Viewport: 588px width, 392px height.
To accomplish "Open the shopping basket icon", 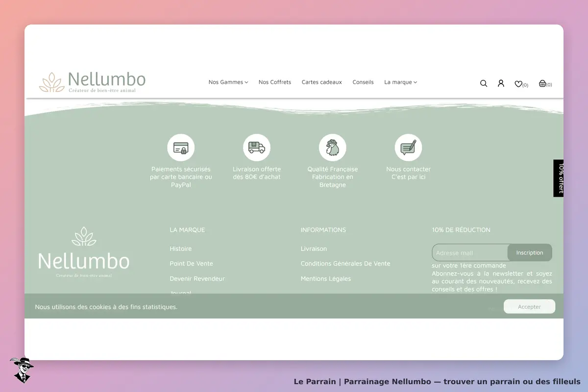I will coord(542,83).
